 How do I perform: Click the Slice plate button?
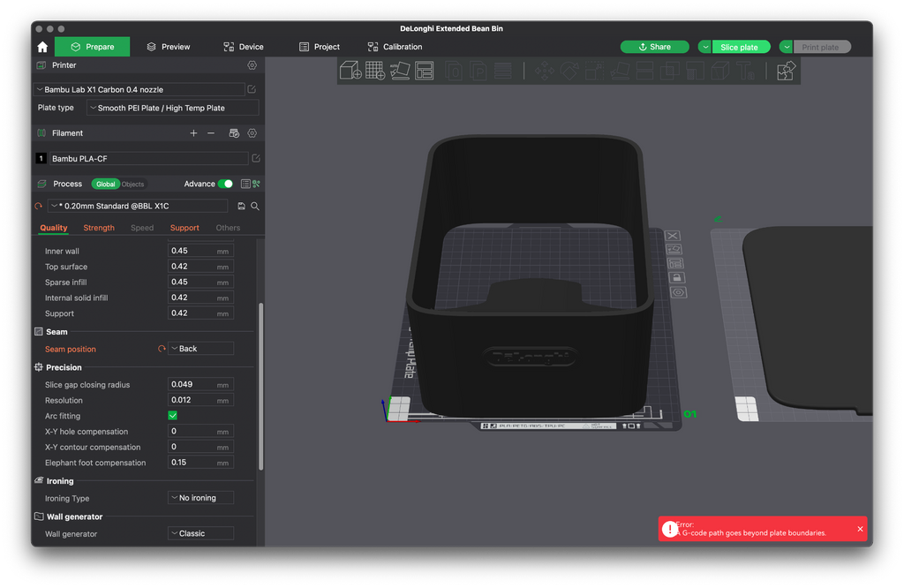coord(741,47)
